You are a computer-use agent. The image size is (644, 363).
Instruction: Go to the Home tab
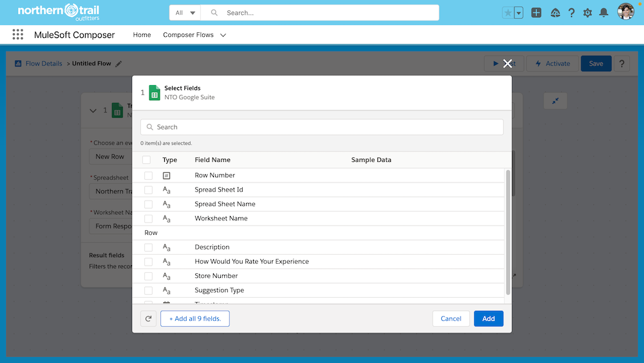(x=142, y=35)
